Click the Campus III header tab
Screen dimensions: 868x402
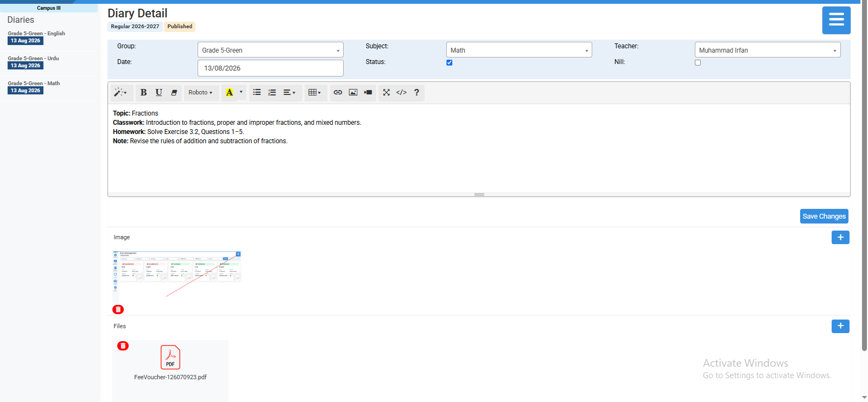point(49,8)
